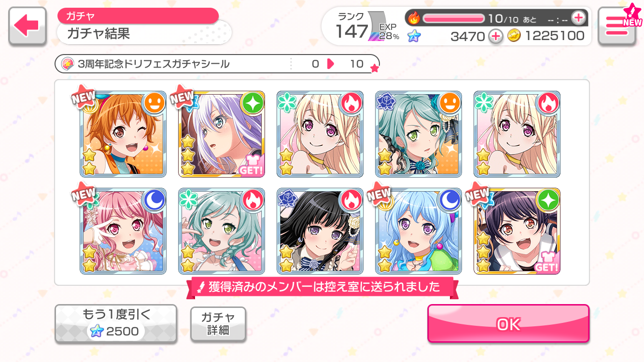Screen dimensions: 644x362
Task: Select dark-haired three-star card with GET
Action: tap(517, 231)
